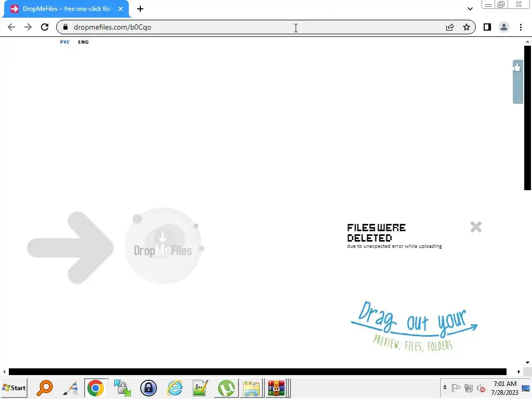
Task: Click the DropMeFiles upload circle
Action: (x=163, y=246)
